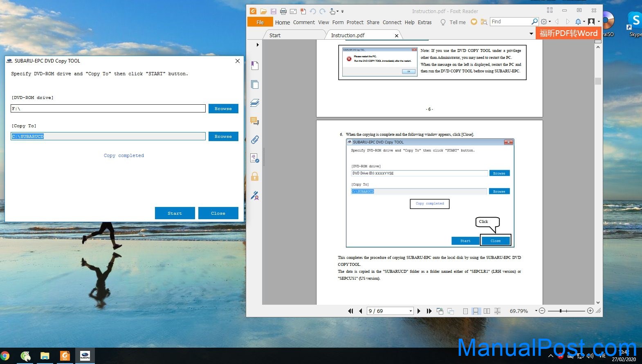
Task: Toggle Foxit full screen mode icon
Action: pyautogui.click(x=550, y=10)
